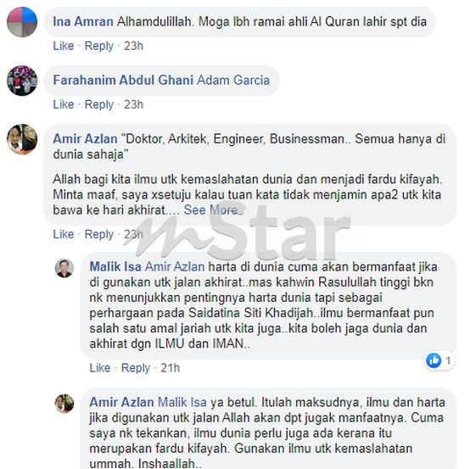Open Ina Amran's name link
The height and width of the screenshot is (469, 476).
click(83, 22)
